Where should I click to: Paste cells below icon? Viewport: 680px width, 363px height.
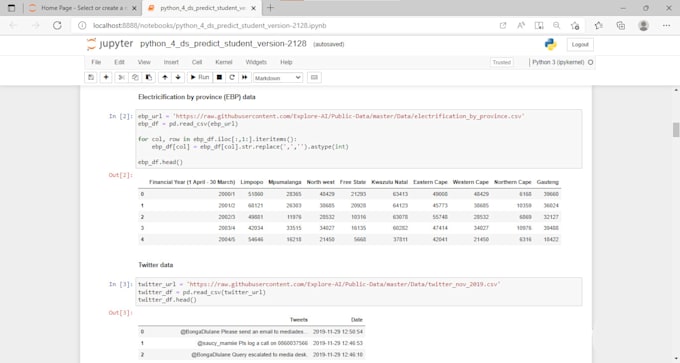[148, 77]
